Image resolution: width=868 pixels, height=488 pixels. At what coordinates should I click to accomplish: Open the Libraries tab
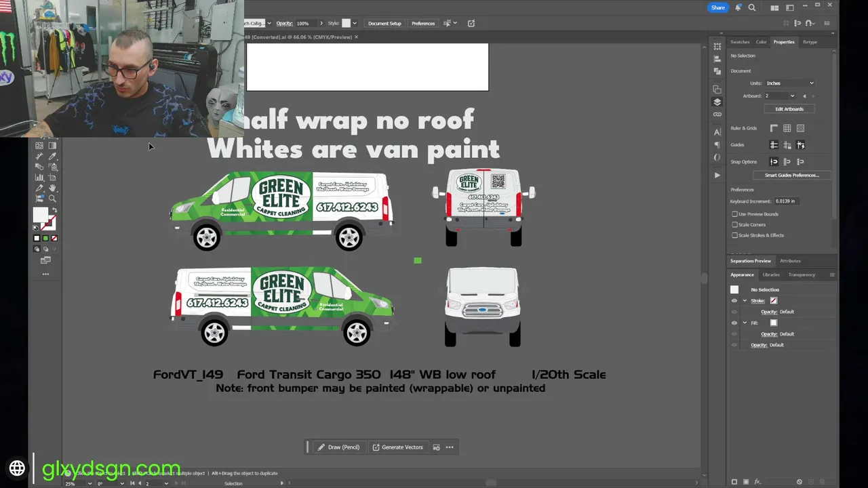point(771,274)
